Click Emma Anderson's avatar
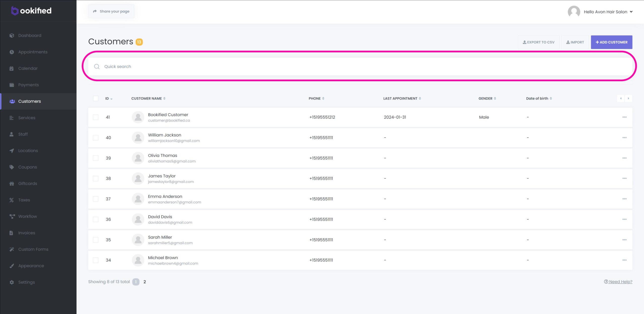This screenshot has height=314, width=644. point(138,199)
